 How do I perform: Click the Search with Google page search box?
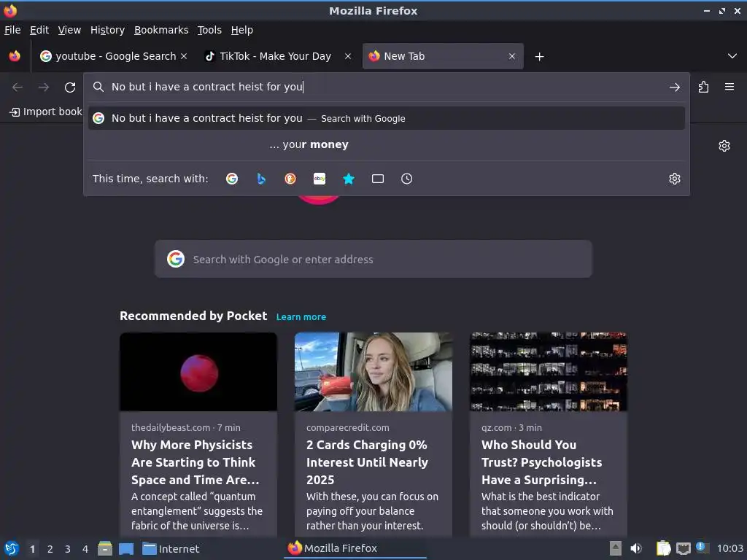coord(373,259)
